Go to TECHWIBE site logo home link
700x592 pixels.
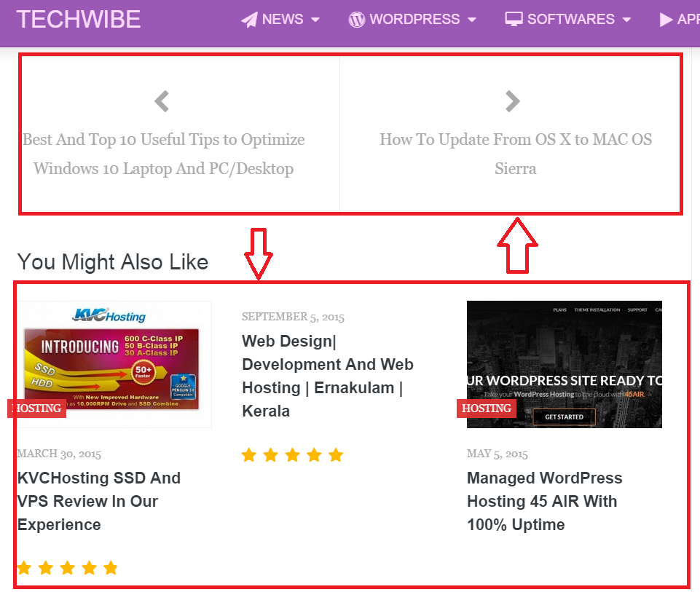tap(79, 20)
